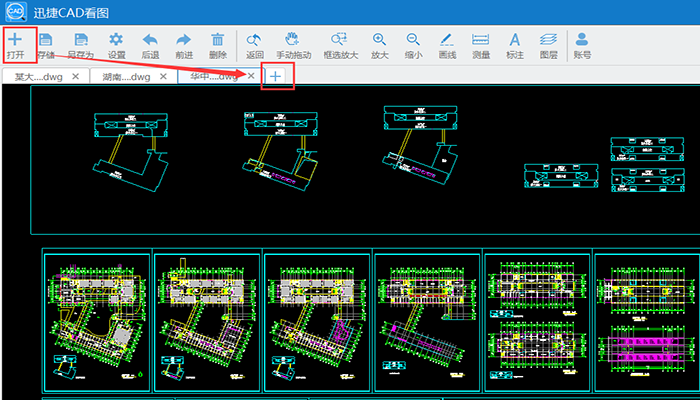700x400 pixels.
Task: Select the 框选放大 window zoom tool
Action: coord(339,39)
